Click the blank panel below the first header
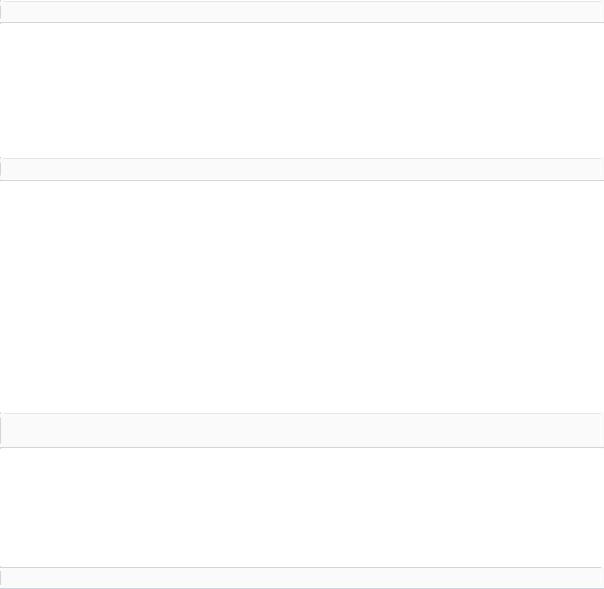Viewport: 604px width, 589px height. (x=302, y=90)
